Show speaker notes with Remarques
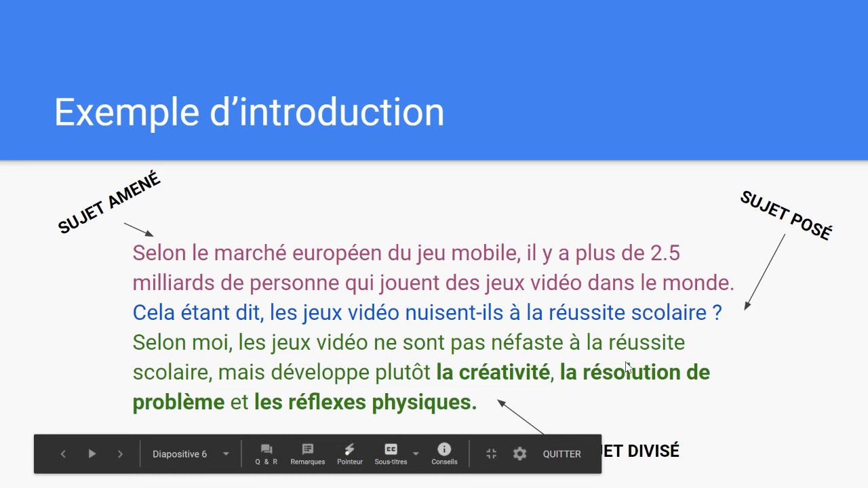The image size is (868, 488). [x=308, y=454]
